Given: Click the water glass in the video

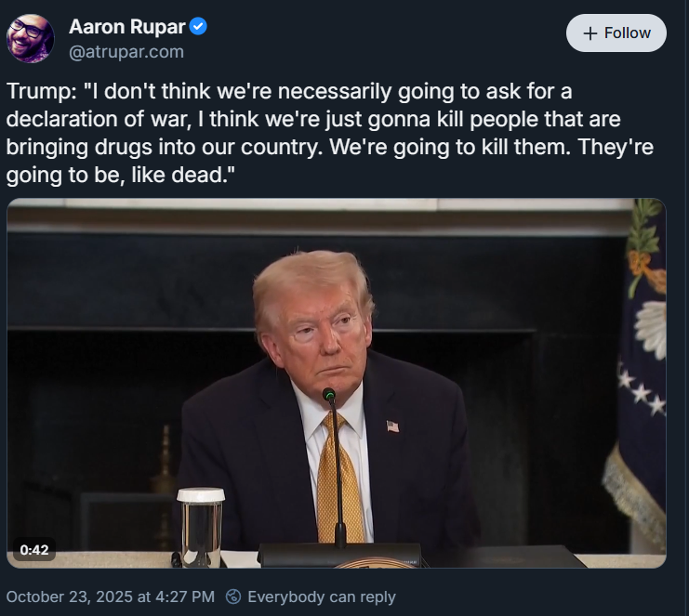Looking at the screenshot, I should pos(201,528).
